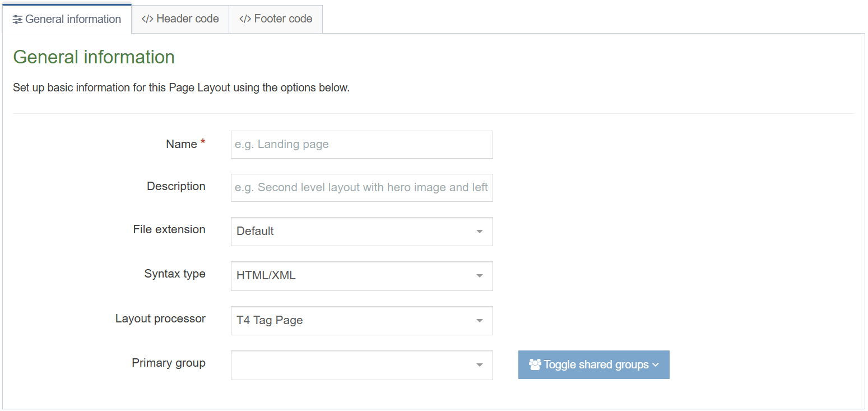
Task: Click inside the Description input field
Action: [361, 188]
